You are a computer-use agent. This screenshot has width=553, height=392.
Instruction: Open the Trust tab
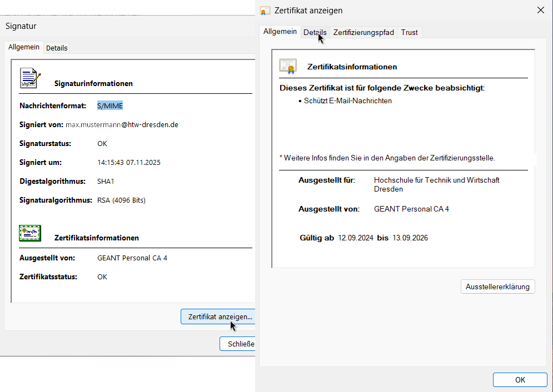coord(409,32)
